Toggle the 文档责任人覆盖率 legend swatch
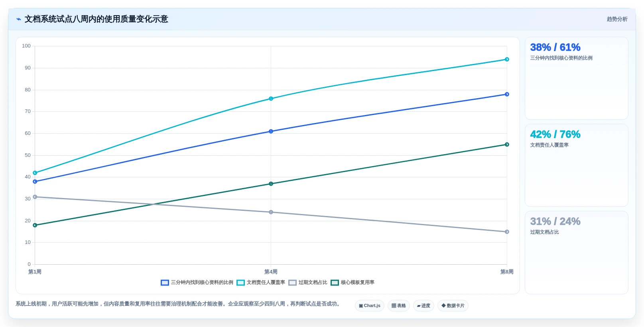The width and height of the screenshot is (644, 327). tap(240, 283)
